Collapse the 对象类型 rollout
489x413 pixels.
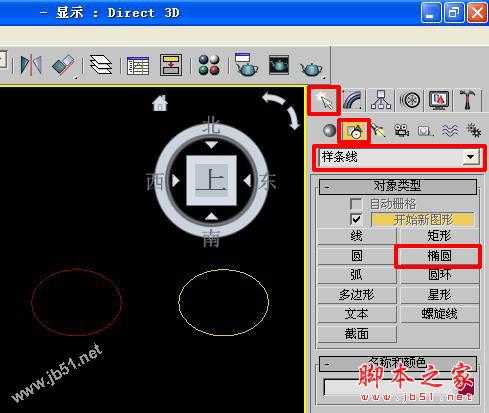398,187
